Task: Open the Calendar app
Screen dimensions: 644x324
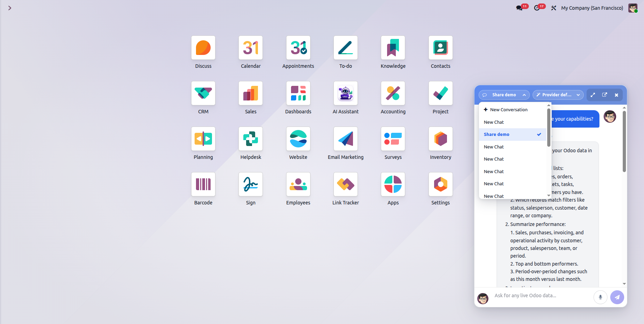Action: (x=251, y=48)
